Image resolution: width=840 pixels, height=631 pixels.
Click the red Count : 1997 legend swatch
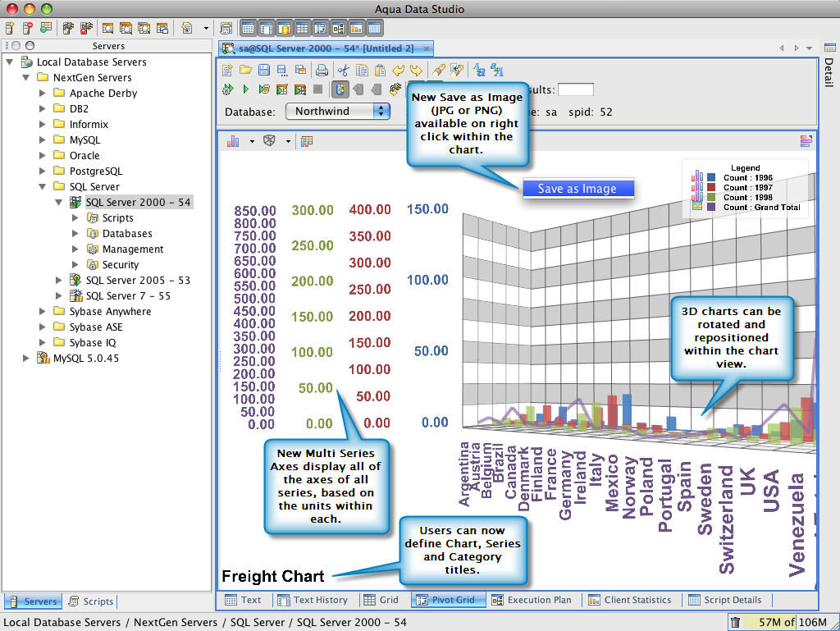pos(711,187)
